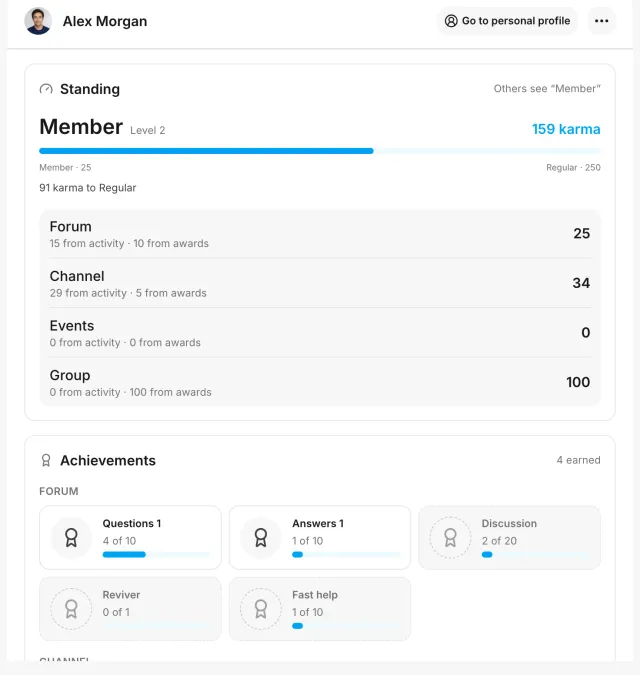Click the Standing gauge icon

click(46, 89)
